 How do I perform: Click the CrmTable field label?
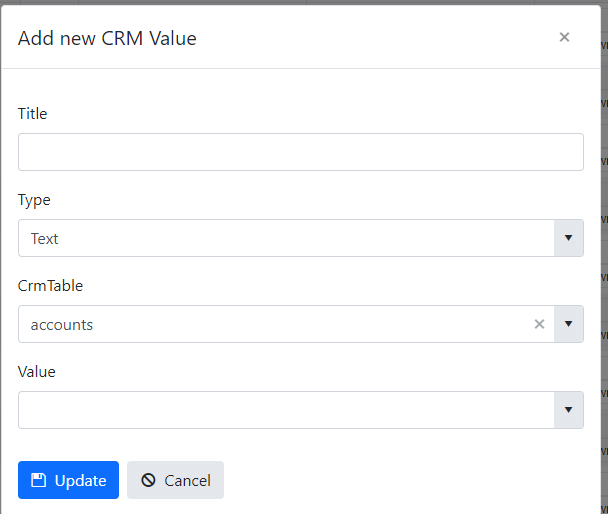(50, 286)
